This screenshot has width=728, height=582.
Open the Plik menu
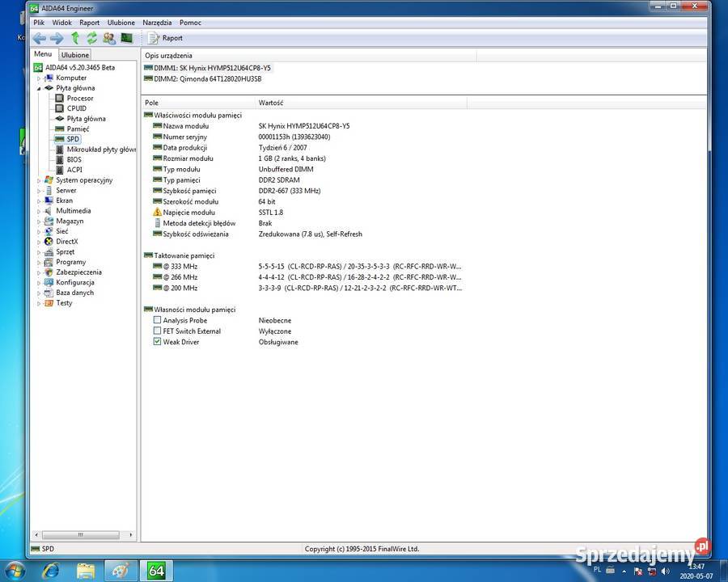(39, 23)
